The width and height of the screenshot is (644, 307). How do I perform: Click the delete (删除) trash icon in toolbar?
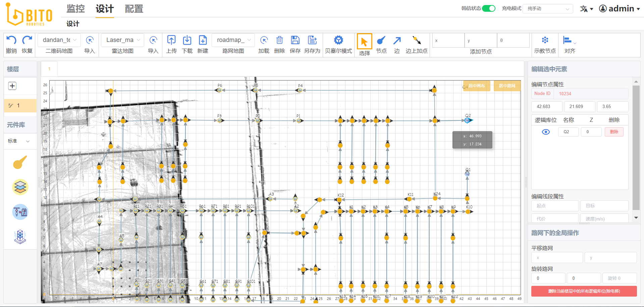point(279,40)
